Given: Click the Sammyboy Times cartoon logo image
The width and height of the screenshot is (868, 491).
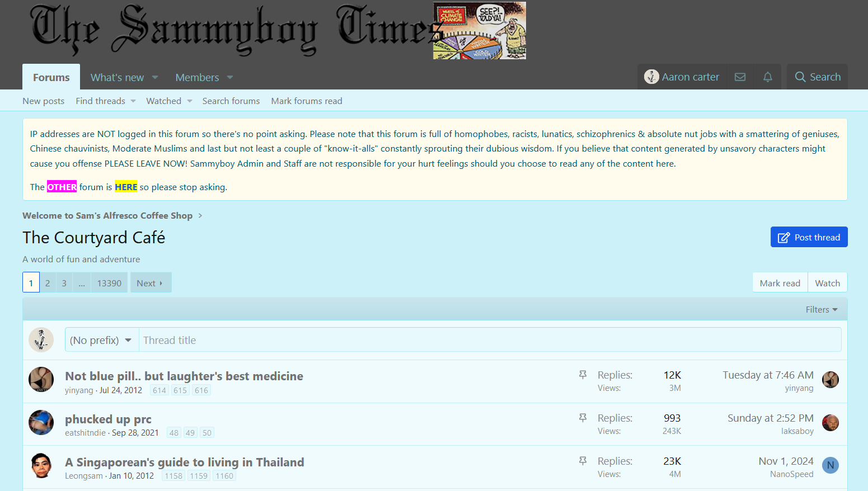Looking at the screenshot, I should (x=479, y=31).
